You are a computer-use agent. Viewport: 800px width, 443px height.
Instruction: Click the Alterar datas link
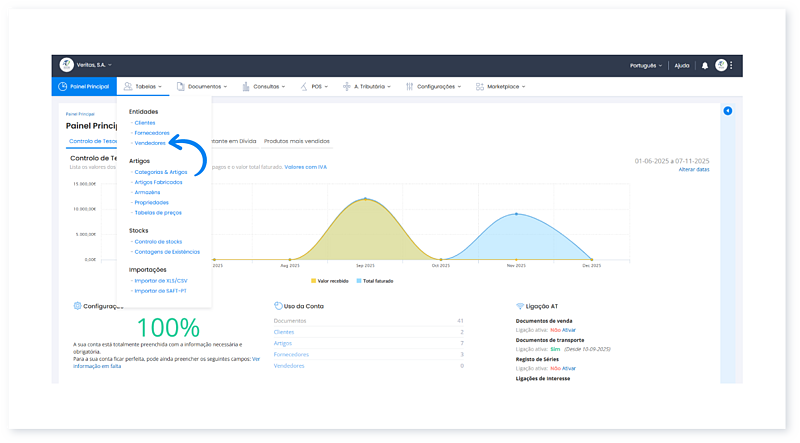pos(694,170)
